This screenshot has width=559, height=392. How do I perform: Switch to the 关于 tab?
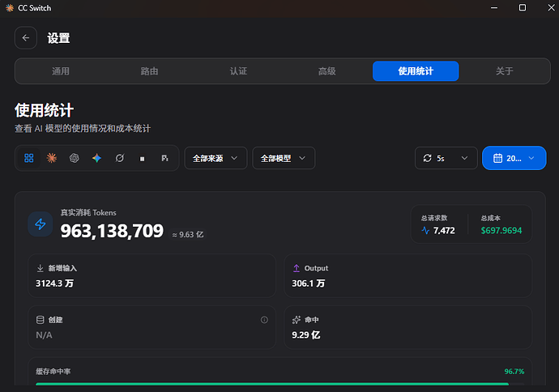point(505,71)
